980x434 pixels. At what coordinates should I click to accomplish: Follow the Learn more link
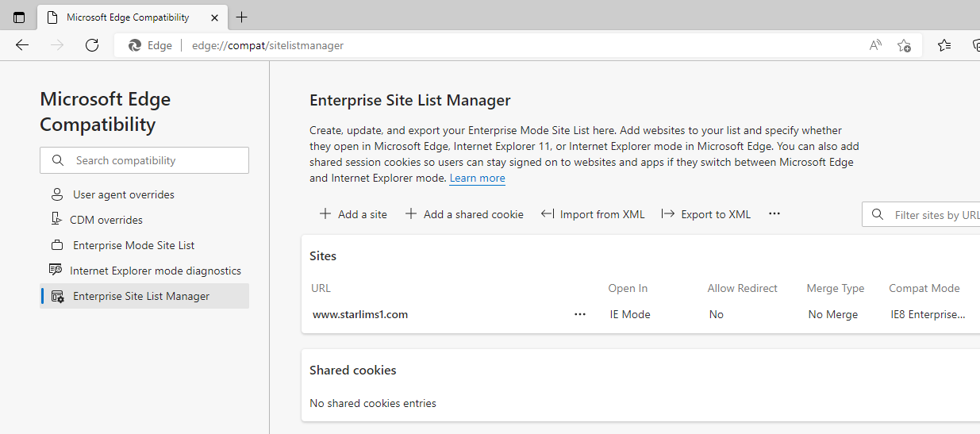click(477, 178)
